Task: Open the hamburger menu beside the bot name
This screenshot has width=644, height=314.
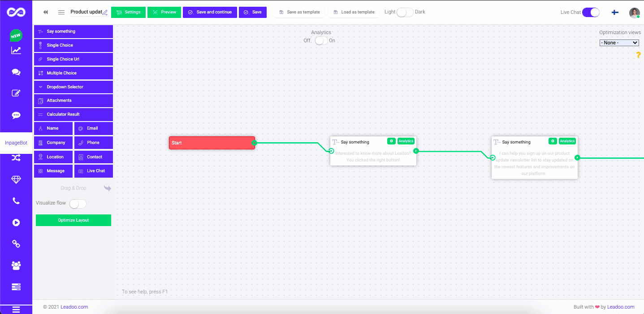Action: coord(61,12)
